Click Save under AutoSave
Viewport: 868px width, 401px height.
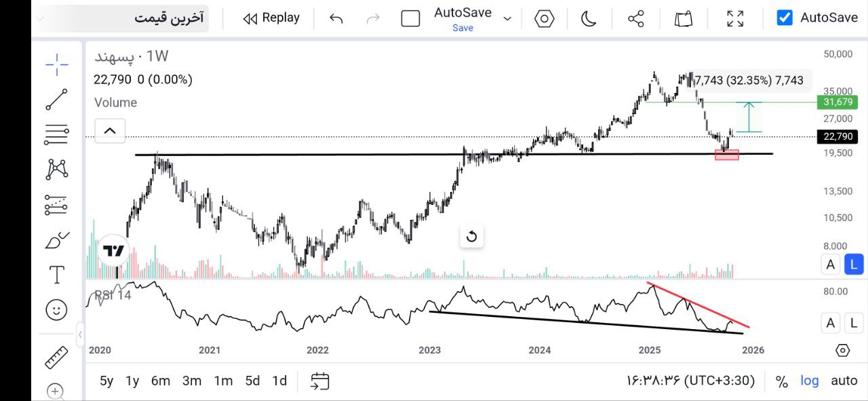click(x=462, y=28)
